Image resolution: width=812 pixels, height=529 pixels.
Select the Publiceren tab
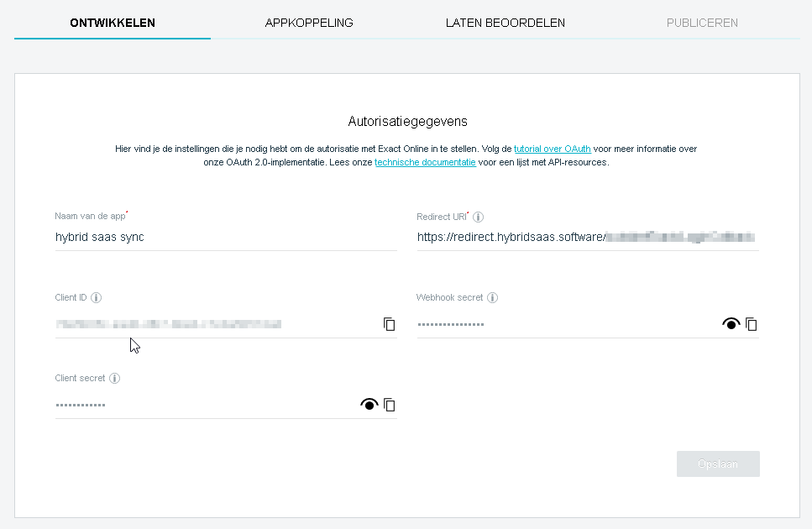(x=702, y=23)
